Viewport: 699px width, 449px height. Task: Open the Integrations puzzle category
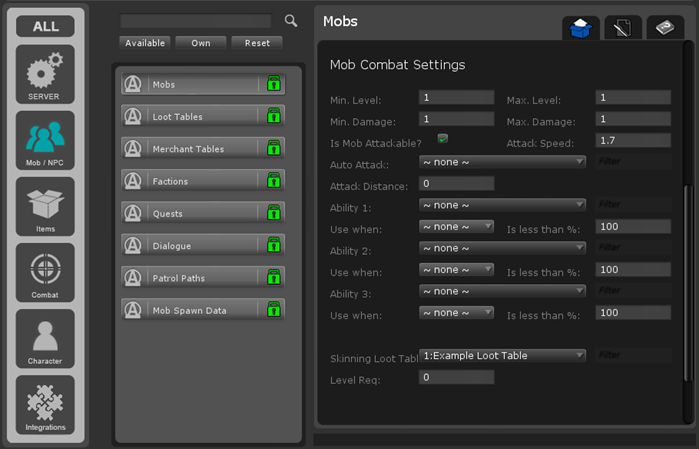point(45,404)
